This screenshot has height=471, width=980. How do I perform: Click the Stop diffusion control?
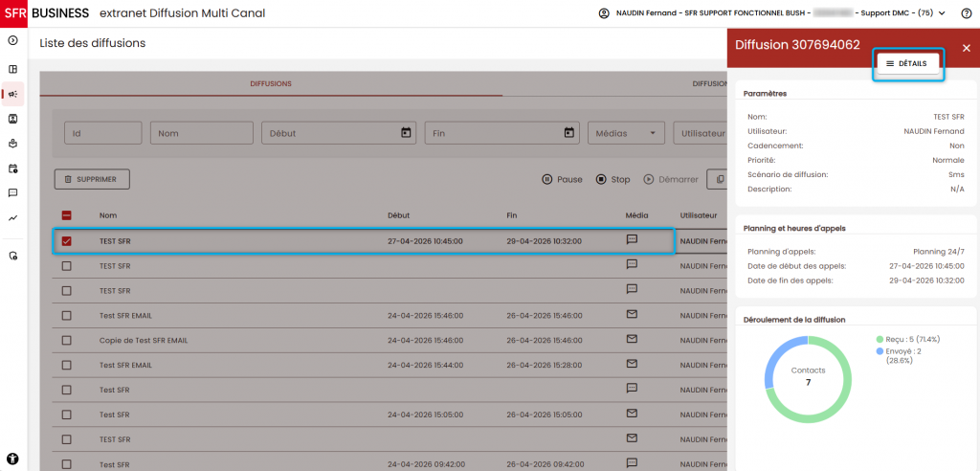(612, 180)
